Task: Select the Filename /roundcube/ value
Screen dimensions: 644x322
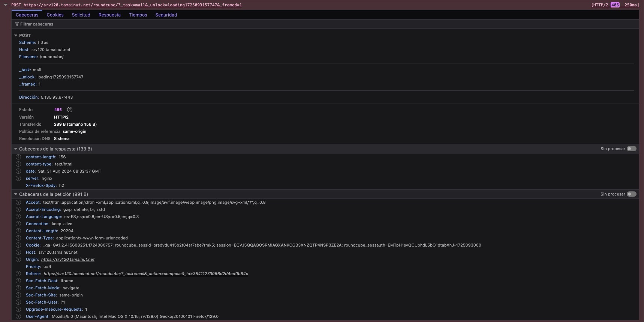Action: [x=52, y=57]
